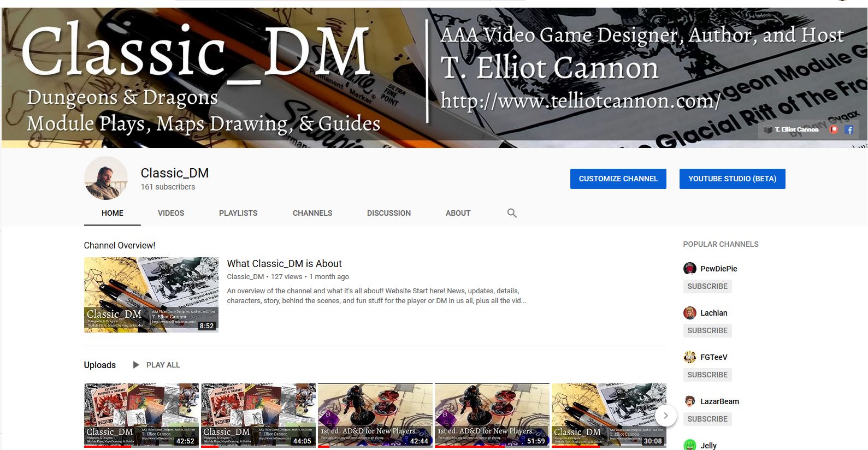This screenshot has height=450, width=868.
Task: Open the T. Elliot Cannon banner link
Action: pyautogui.click(x=792, y=129)
